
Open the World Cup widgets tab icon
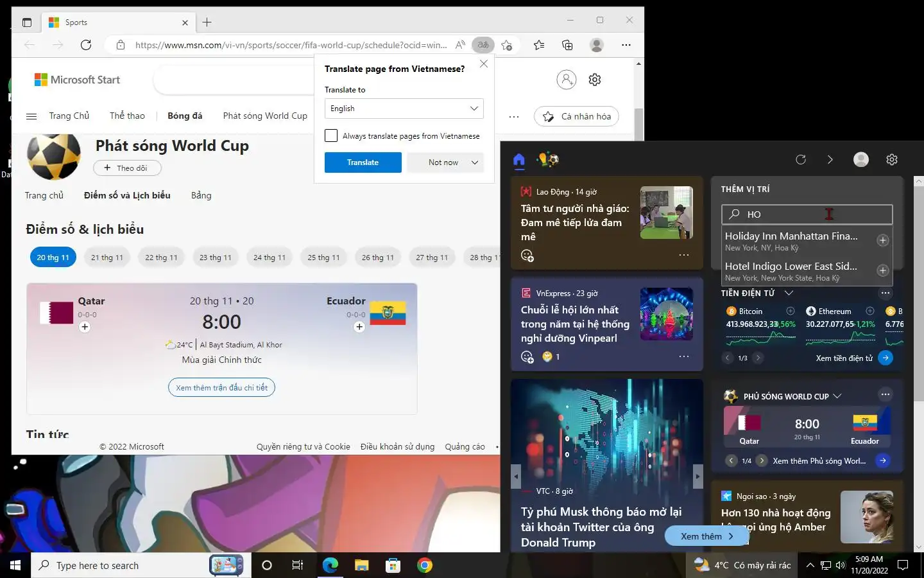coord(549,159)
